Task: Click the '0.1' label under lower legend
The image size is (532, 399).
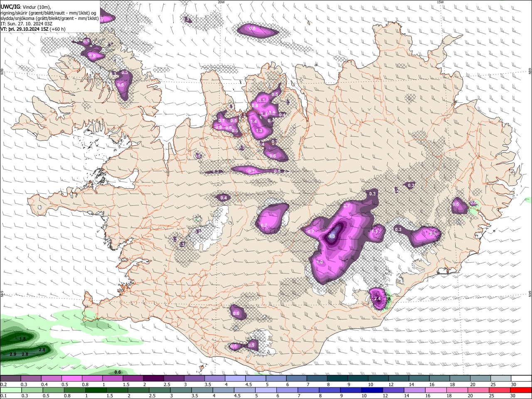Action: point(3,396)
